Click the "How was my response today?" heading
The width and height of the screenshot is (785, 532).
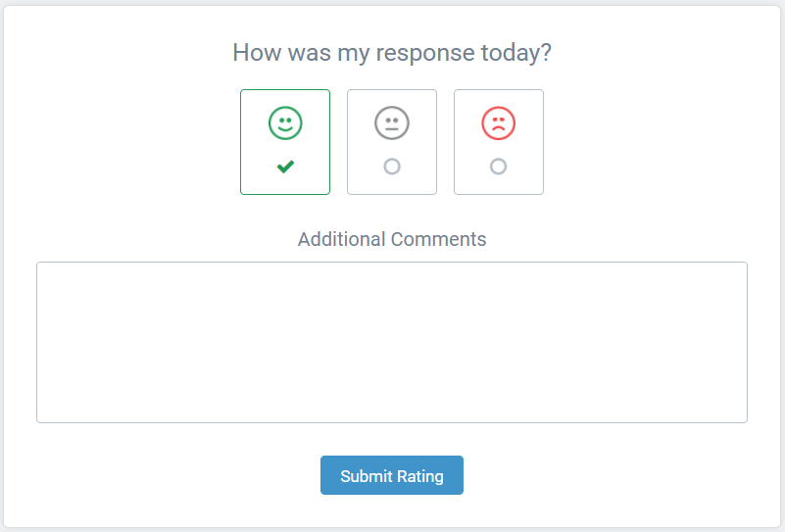[x=392, y=53]
